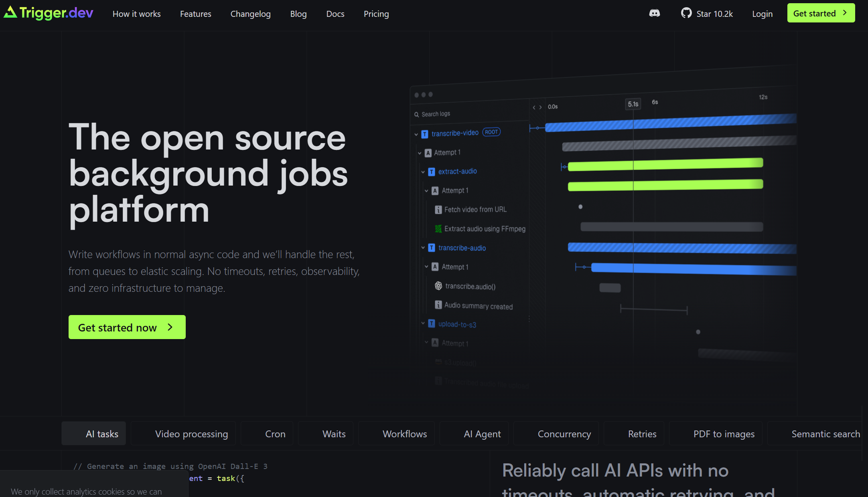Switch to the Concurrency tab
The image size is (868, 497).
[556, 434]
